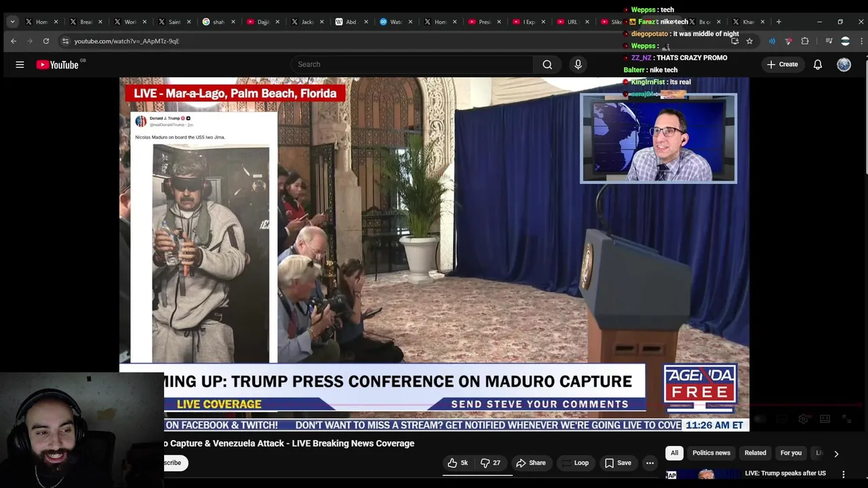The height and width of the screenshot is (488, 868).
Task: Save the video to a playlist
Action: pos(618,463)
